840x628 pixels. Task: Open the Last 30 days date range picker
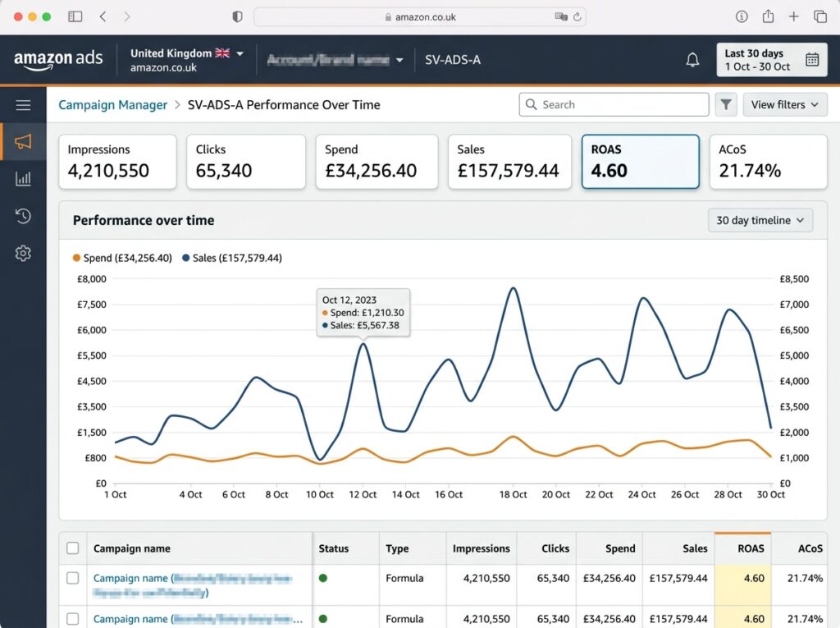coord(771,60)
